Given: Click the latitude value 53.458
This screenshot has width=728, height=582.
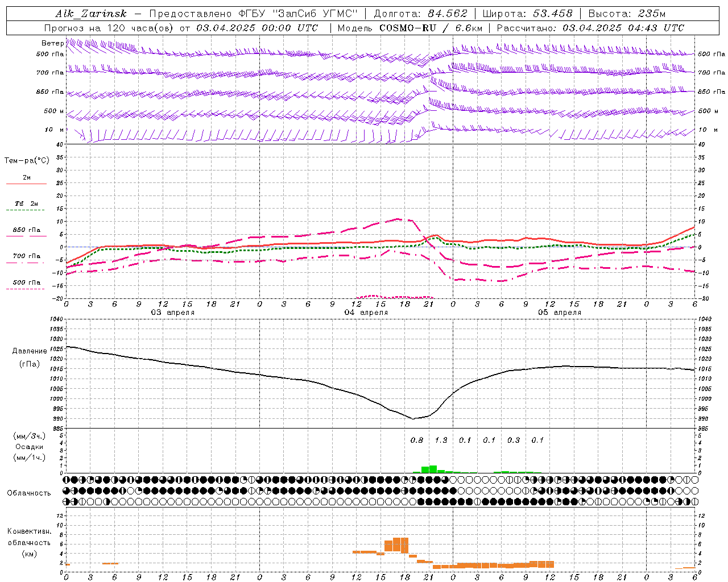Looking at the screenshot, I should click(x=553, y=14).
